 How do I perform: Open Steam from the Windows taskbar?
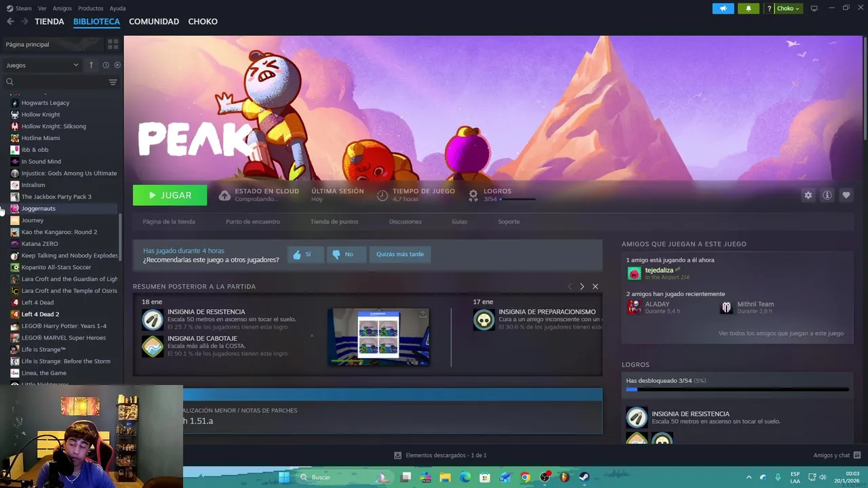[584, 477]
